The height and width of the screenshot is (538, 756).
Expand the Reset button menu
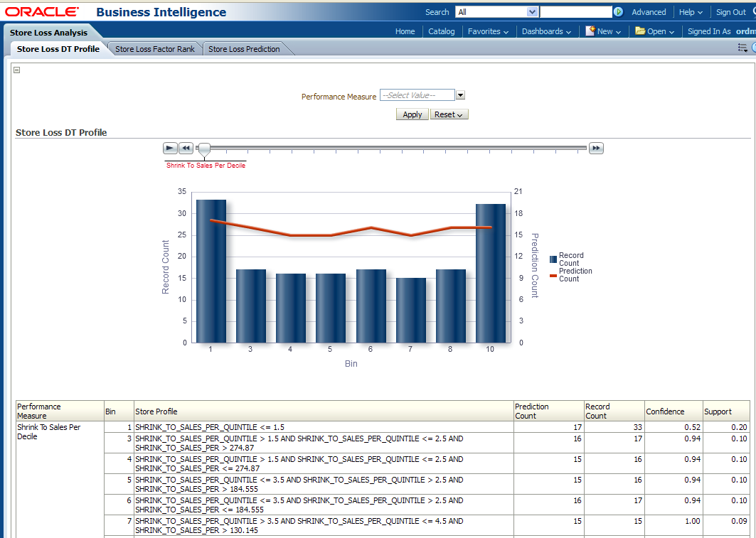coord(449,114)
